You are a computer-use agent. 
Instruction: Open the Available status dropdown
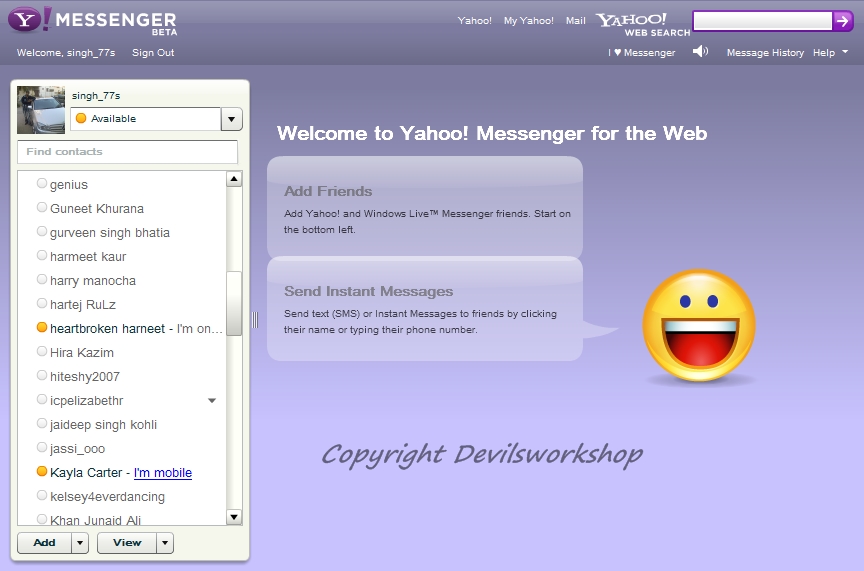click(231, 119)
